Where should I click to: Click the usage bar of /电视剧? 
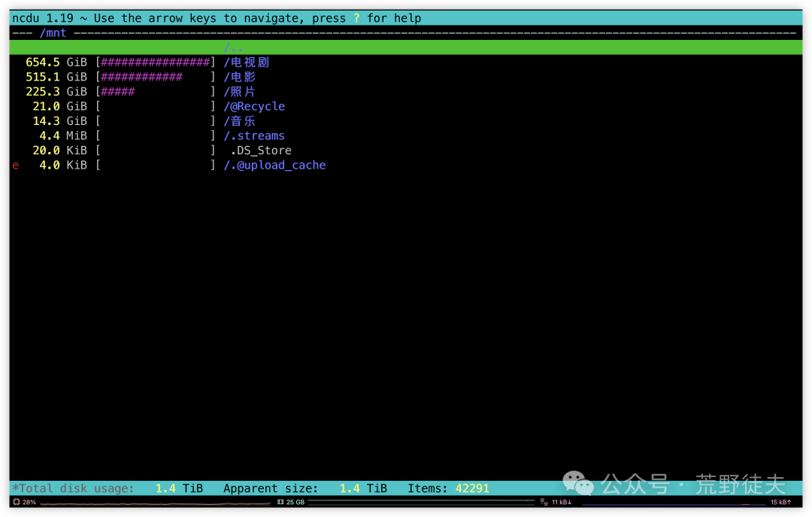(156, 62)
